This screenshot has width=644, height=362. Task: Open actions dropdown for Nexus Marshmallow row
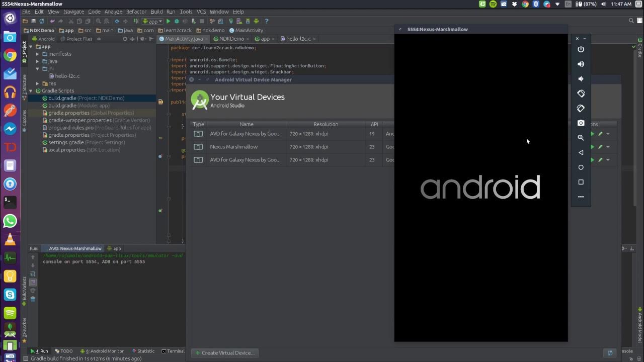(x=608, y=147)
